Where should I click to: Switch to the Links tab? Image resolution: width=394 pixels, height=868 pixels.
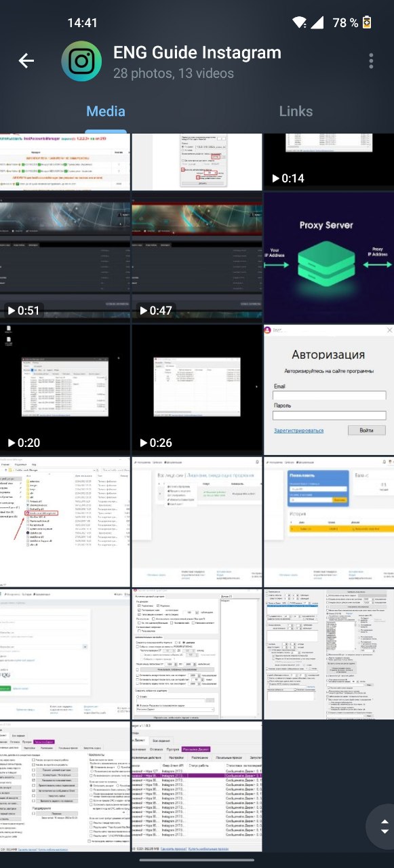coord(296,111)
